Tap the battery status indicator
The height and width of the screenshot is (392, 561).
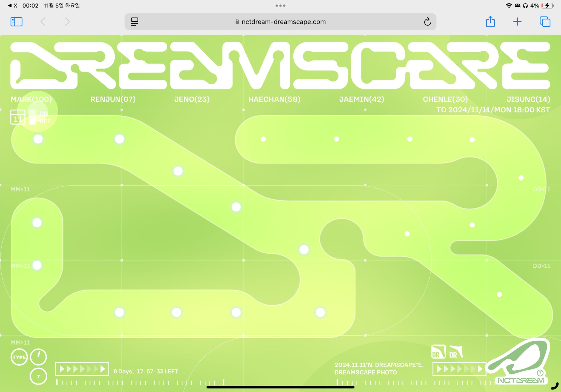point(547,5)
